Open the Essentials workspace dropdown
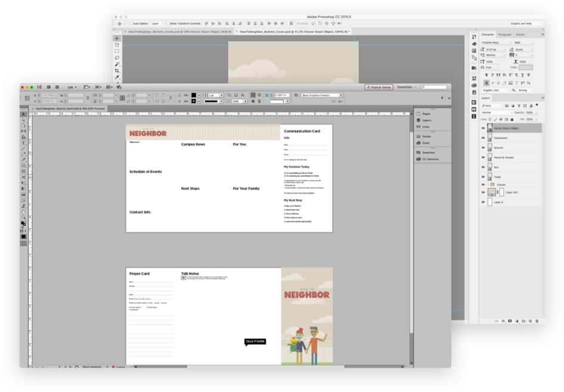Screen dimensions: 564x392 pyautogui.click(x=405, y=87)
